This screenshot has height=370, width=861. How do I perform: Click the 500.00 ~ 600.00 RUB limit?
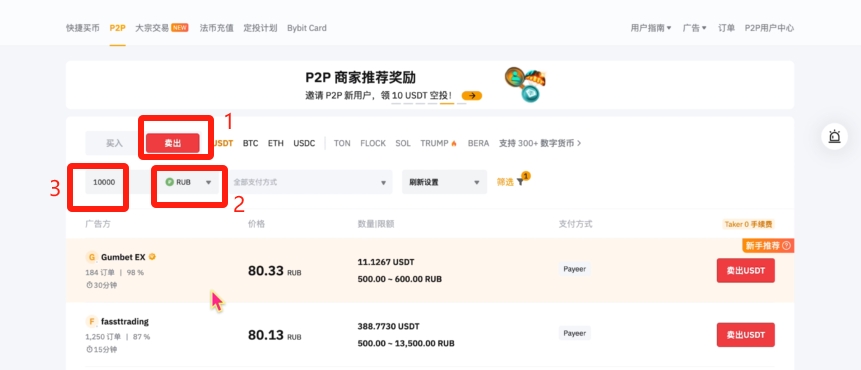[400, 279]
